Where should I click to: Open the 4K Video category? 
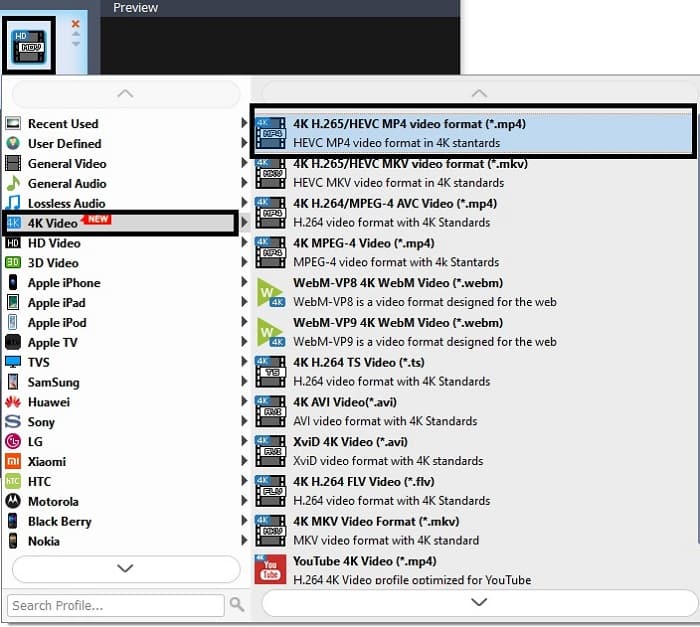[53, 223]
